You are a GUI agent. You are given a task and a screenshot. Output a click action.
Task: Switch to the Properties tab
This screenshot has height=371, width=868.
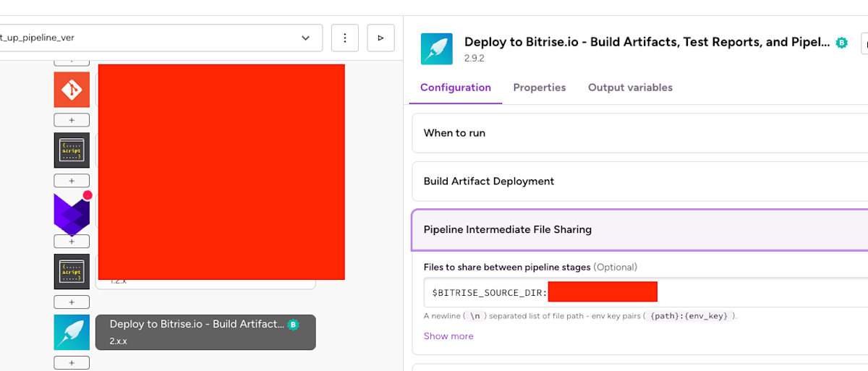click(x=540, y=88)
